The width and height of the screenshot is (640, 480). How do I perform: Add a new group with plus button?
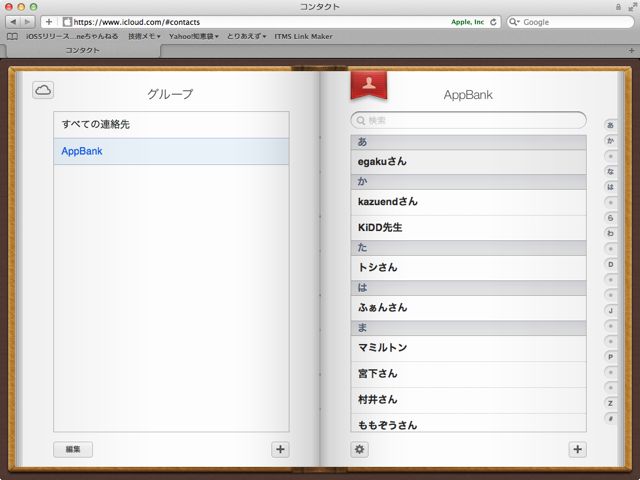280,449
